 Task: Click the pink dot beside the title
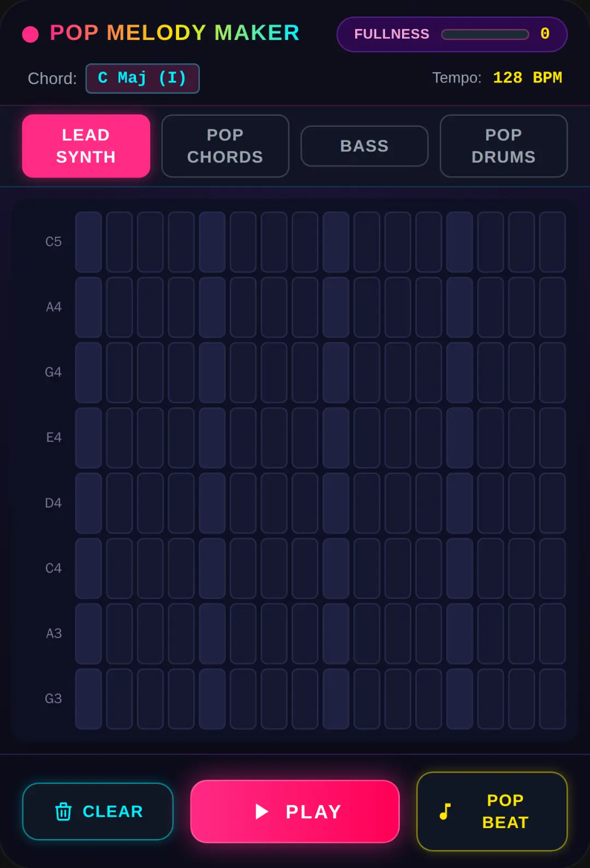(30, 34)
